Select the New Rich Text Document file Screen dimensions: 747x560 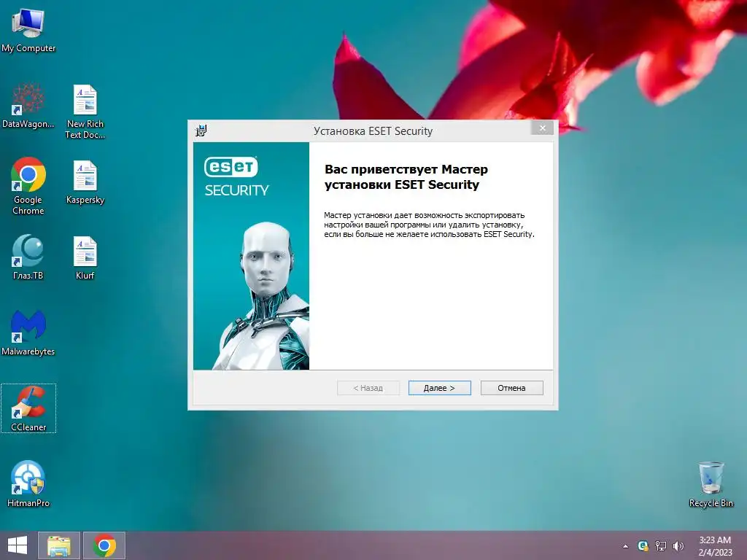pos(85,111)
